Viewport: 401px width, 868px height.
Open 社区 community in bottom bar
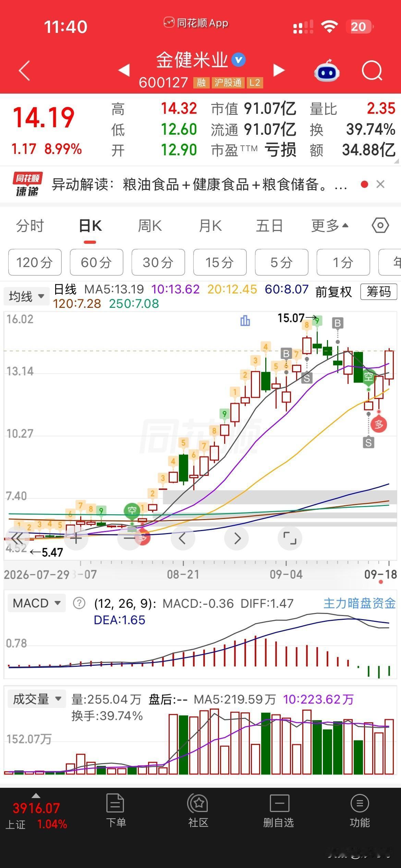click(198, 811)
